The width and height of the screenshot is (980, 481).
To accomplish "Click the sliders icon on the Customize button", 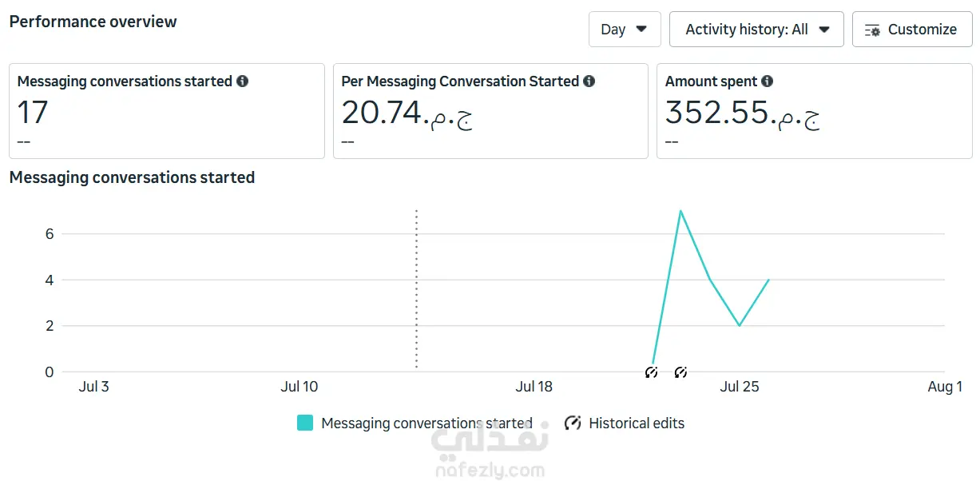I will [x=872, y=30].
